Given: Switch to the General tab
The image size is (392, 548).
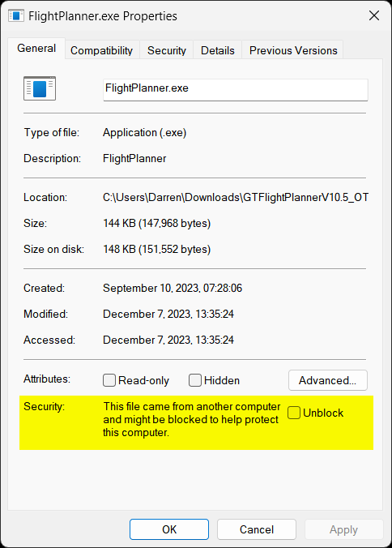Looking at the screenshot, I should (x=36, y=48).
